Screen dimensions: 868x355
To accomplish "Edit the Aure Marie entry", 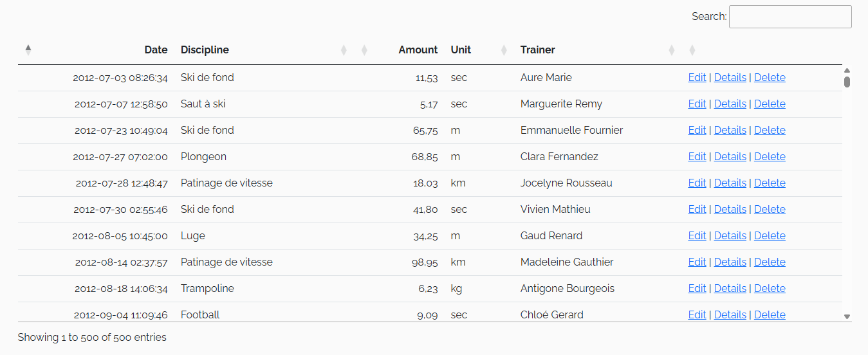I will click(x=697, y=77).
